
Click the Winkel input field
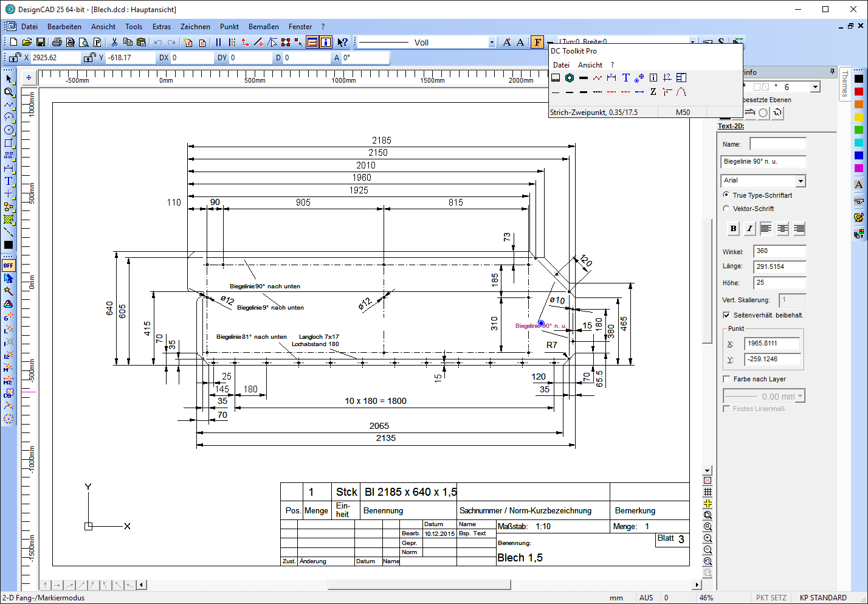(779, 251)
